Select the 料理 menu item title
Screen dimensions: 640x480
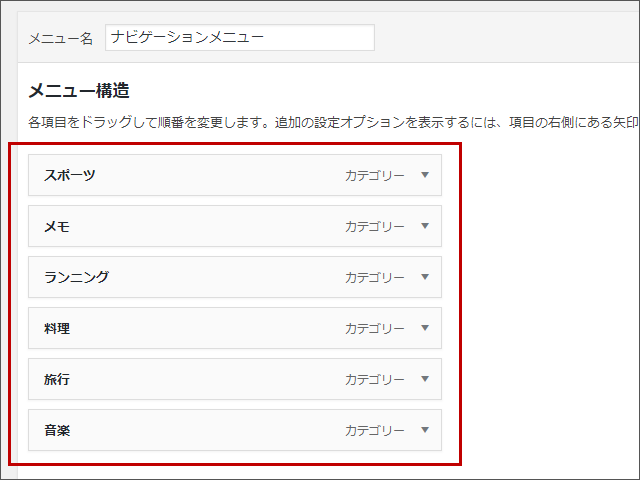[x=57, y=328]
